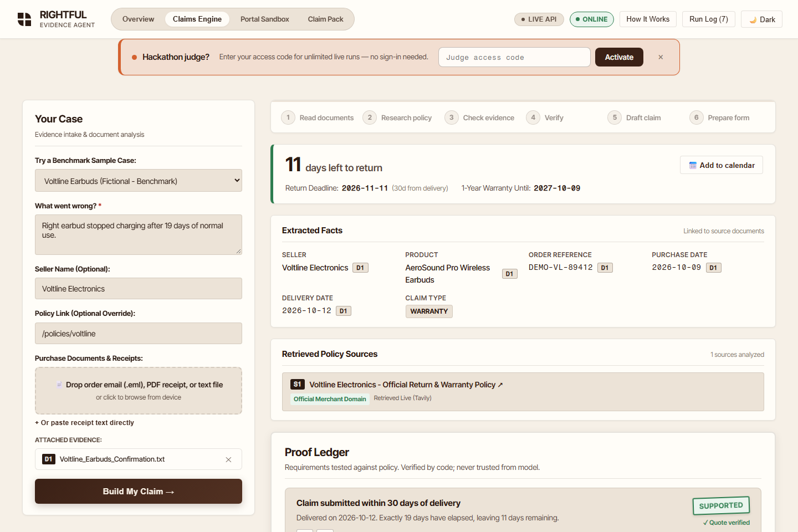Image resolution: width=798 pixels, height=532 pixels.
Task: Select step 6 circle for Prepare form
Action: tap(697, 117)
